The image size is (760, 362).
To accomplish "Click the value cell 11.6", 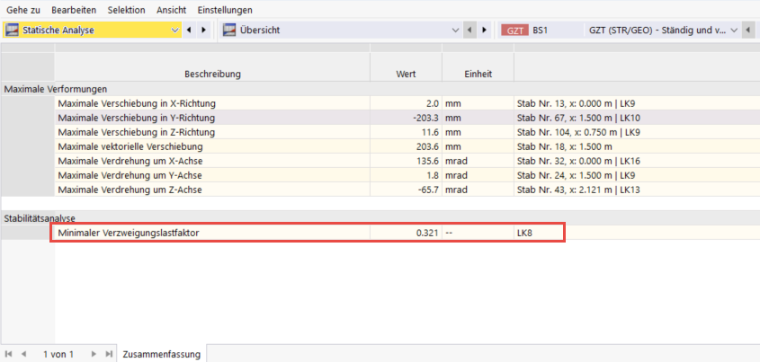I will [x=406, y=132].
